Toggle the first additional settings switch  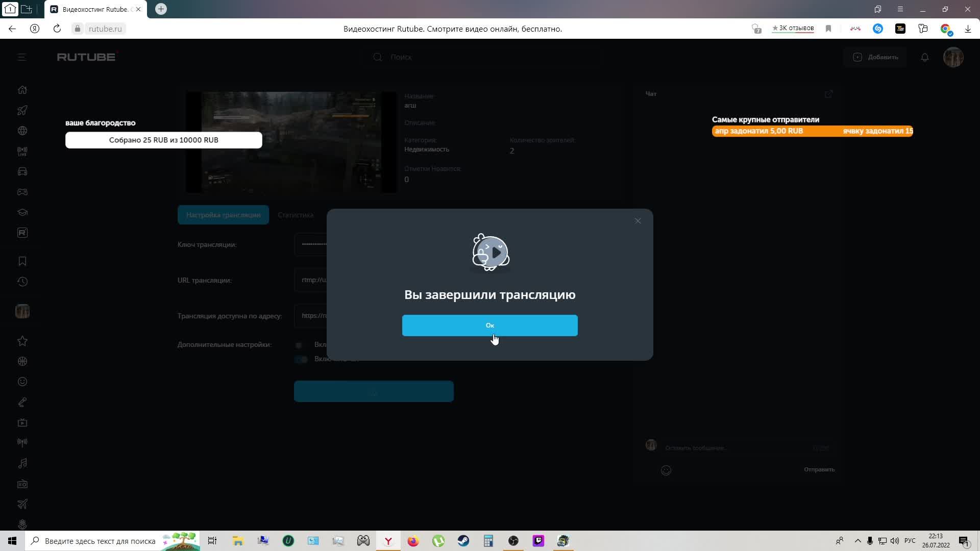300,345
